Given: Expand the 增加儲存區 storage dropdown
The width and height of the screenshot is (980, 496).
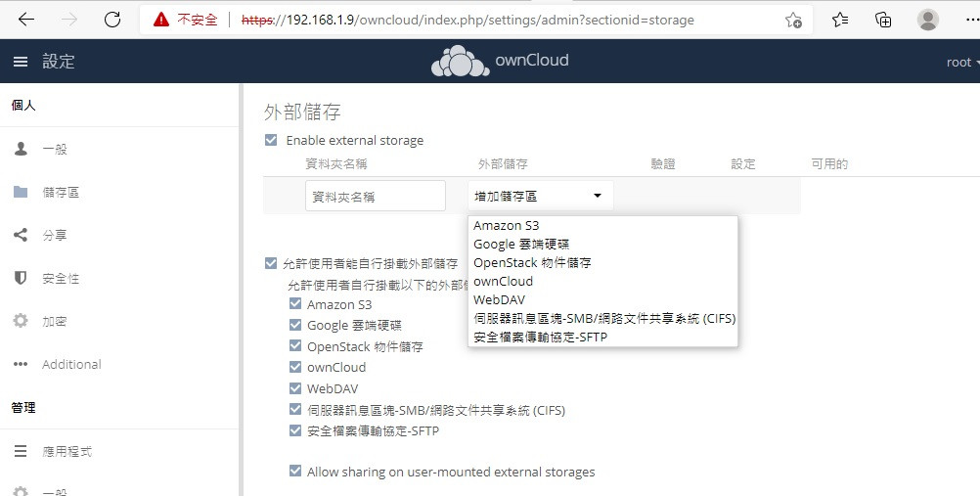Looking at the screenshot, I should tap(540, 196).
